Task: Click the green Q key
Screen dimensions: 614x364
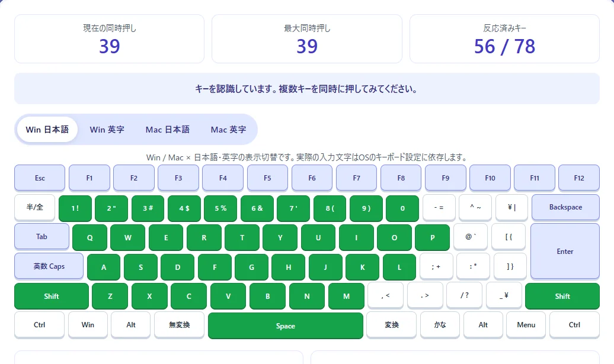Action: coord(89,237)
